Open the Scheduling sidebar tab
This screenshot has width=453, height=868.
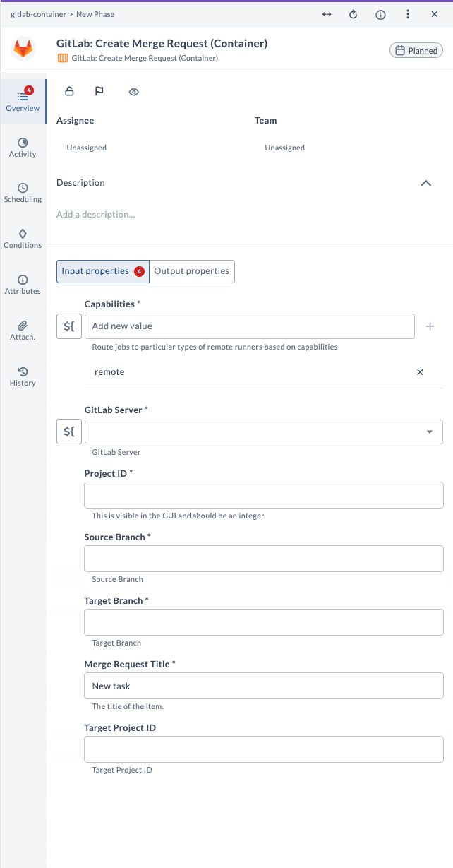pyautogui.click(x=23, y=193)
